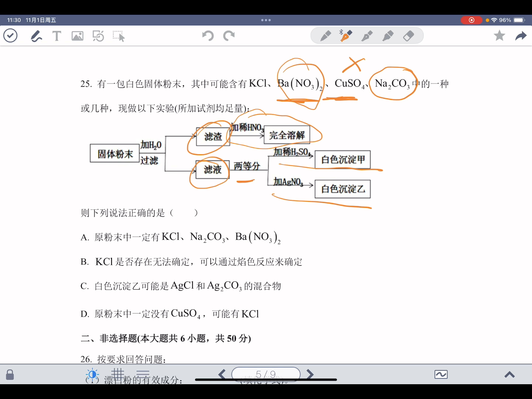Select the handwriting pen tool
This screenshot has height=399, width=532.
click(36, 36)
